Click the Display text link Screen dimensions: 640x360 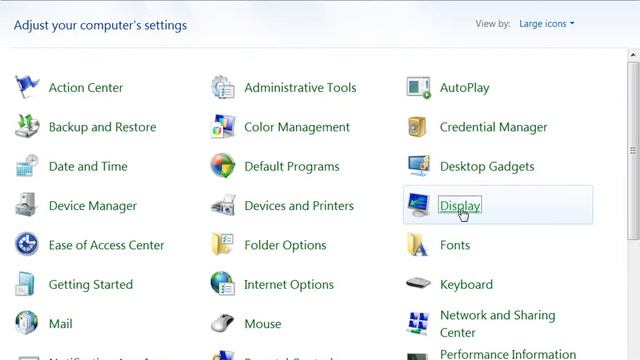460,205
